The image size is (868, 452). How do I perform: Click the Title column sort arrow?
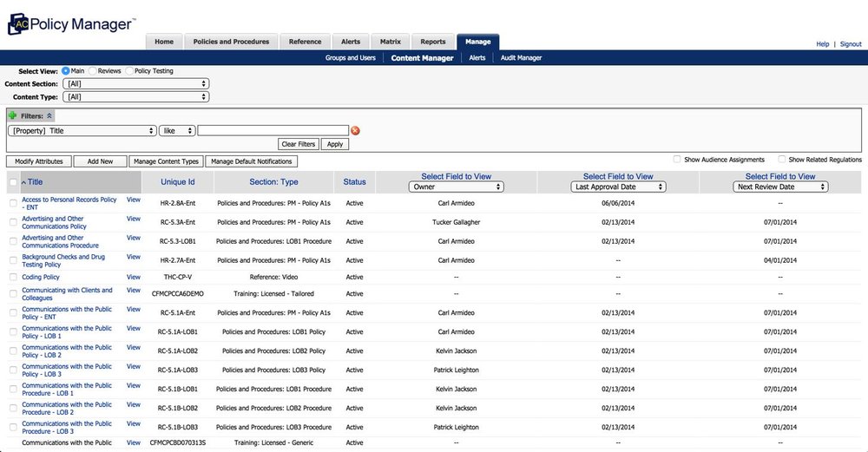coord(23,182)
